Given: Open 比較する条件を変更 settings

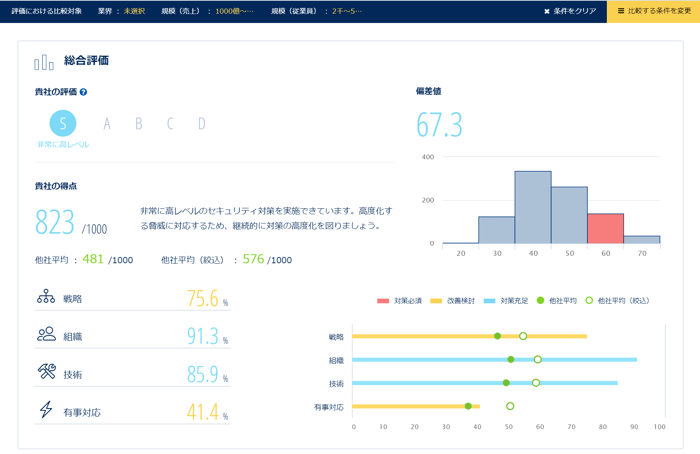Looking at the screenshot, I should pos(653,11).
